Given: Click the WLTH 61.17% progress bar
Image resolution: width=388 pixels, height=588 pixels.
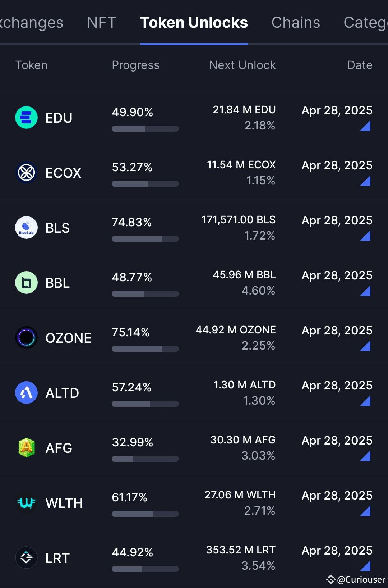Looking at the screenshot, I should point(145,514).
